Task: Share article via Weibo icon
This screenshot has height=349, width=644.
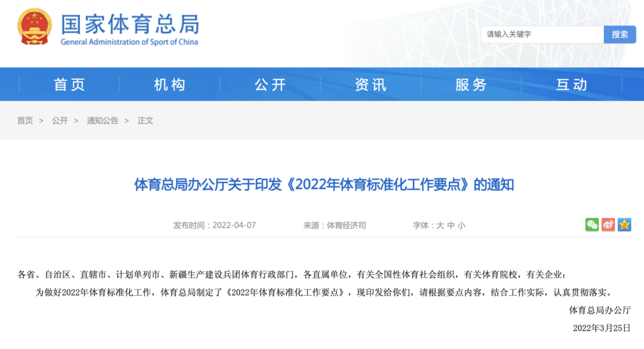Action: [x=608, y=225]
